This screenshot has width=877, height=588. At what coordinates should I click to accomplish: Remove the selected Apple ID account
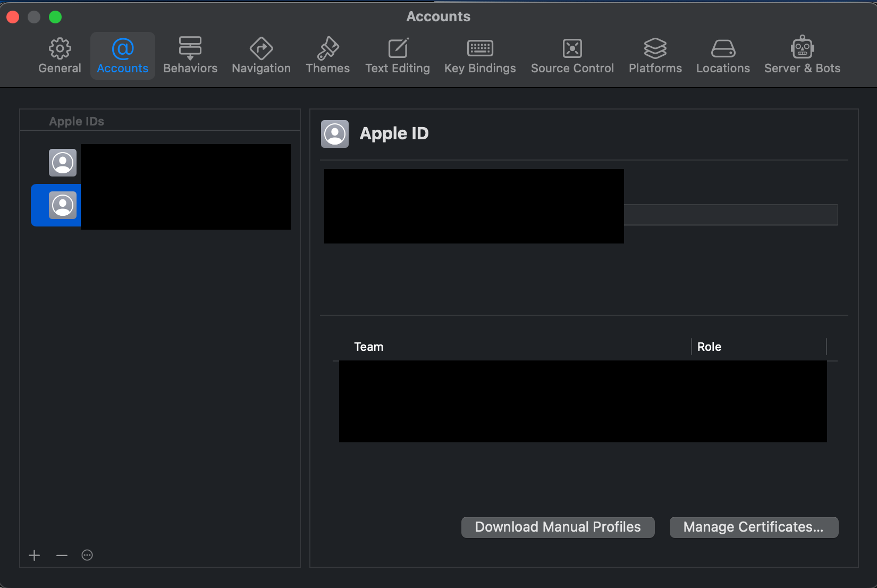(x=61, y=555)
